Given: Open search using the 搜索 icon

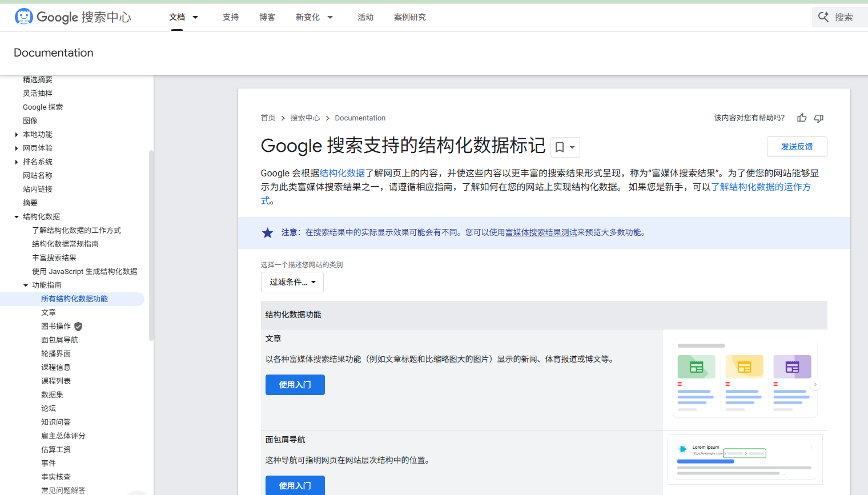Looking at the screenshot, I should (823, 17).
